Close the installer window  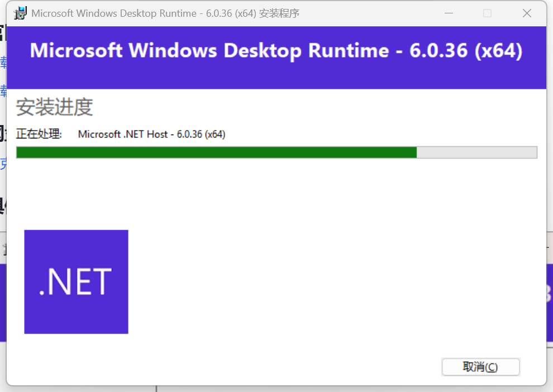(x=527, y=13)
